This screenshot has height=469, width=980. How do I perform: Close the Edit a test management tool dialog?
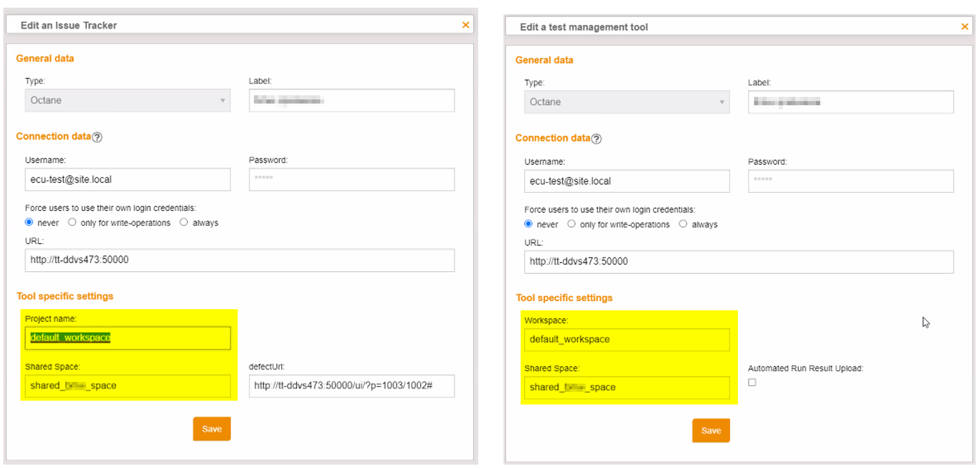[965, 26]
